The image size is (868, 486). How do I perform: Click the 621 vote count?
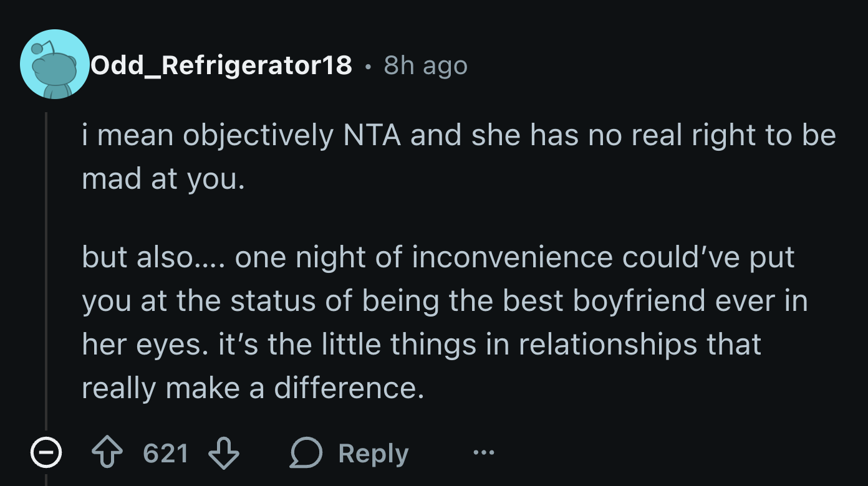(x=165, y=454)
